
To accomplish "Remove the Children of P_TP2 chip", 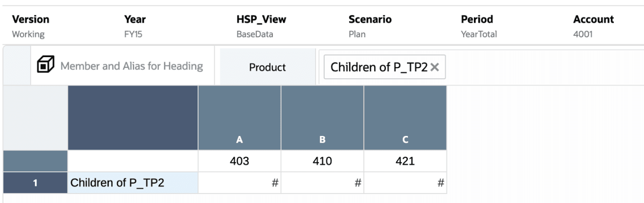I will click(435, 67).
